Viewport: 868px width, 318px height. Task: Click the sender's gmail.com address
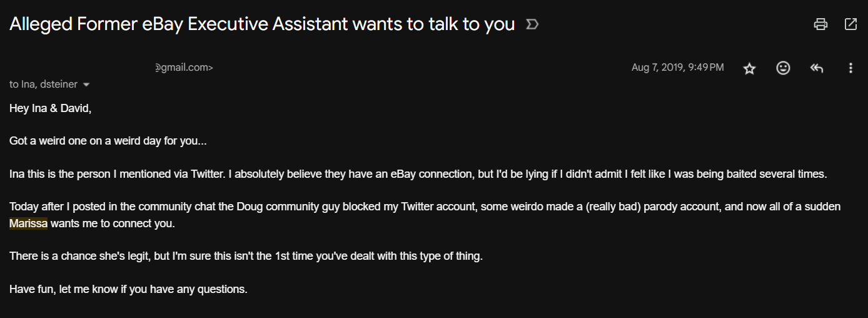(184, 68)
